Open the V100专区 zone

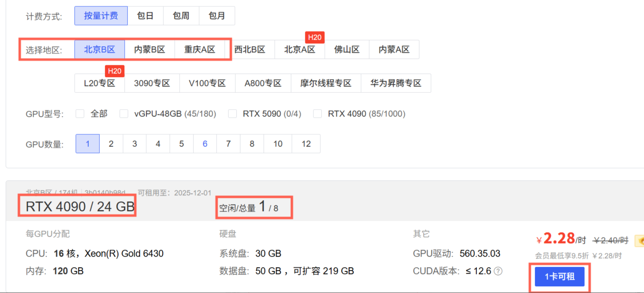[207, 83]
